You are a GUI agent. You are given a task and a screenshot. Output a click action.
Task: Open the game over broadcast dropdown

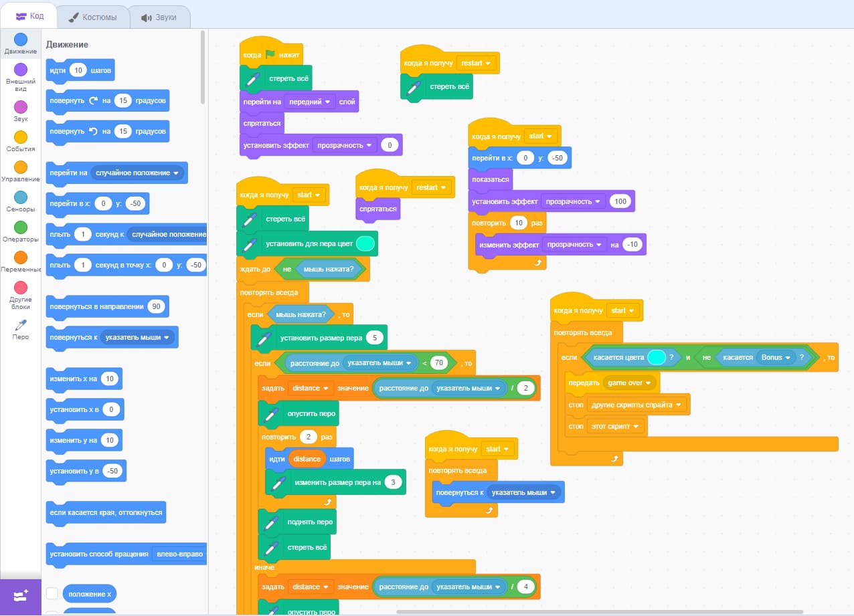(630, 383)
